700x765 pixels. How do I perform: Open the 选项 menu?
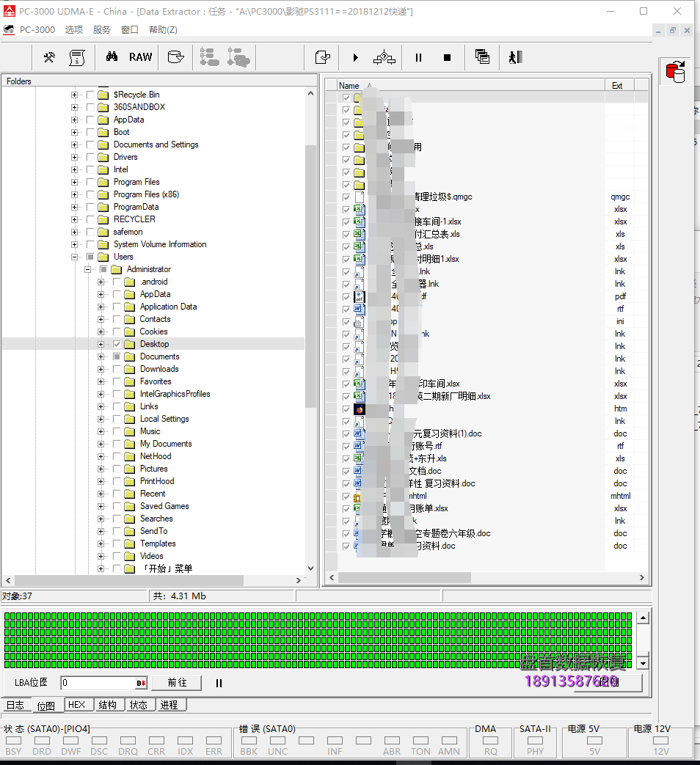tap(74, 30)
